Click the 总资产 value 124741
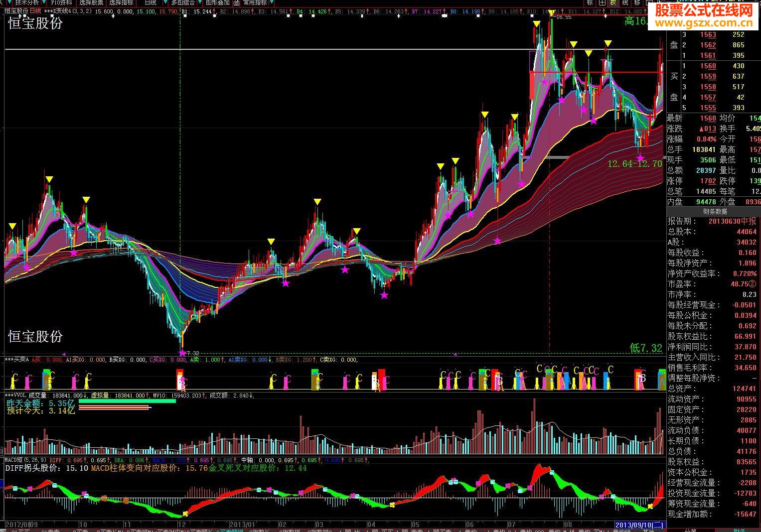The height and width of the screenshot is (532, 761). click(x=745, y=389)
